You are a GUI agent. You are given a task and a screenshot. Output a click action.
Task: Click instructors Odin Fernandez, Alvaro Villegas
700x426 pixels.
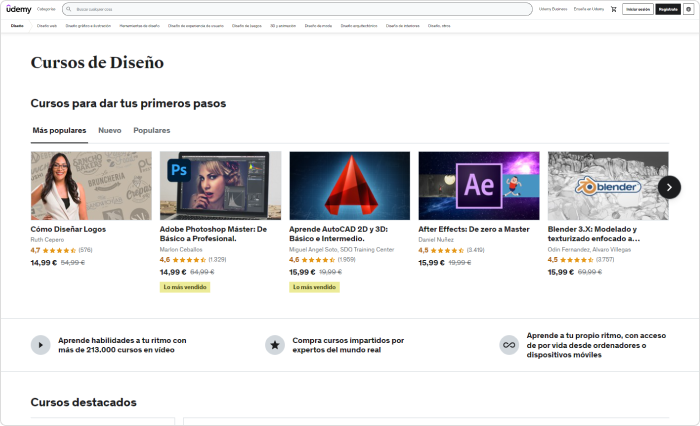click(589, 250)
